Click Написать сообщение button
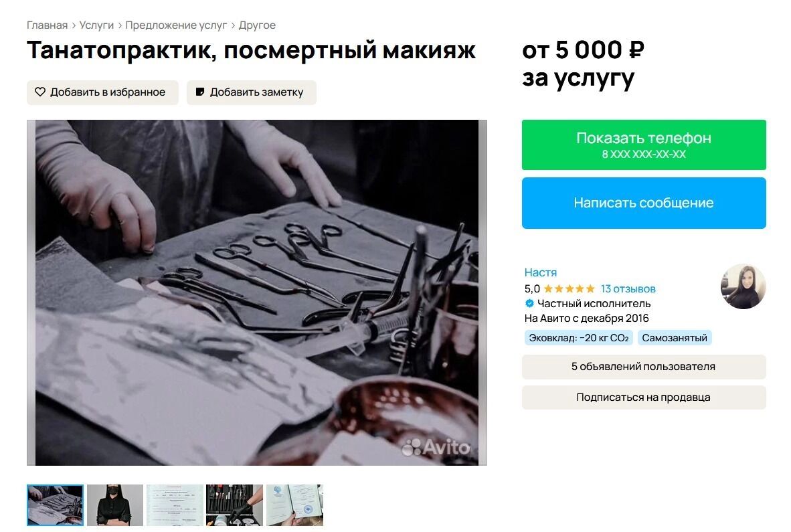Image resolution: width=791 pixels, height=532 pixels. pyautogui.click(x=644, y=203)
